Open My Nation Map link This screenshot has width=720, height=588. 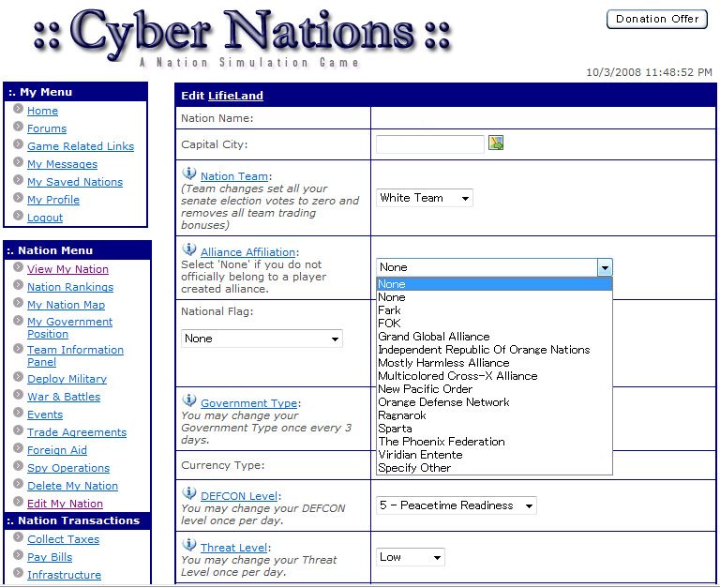click(x=67, y=305)
